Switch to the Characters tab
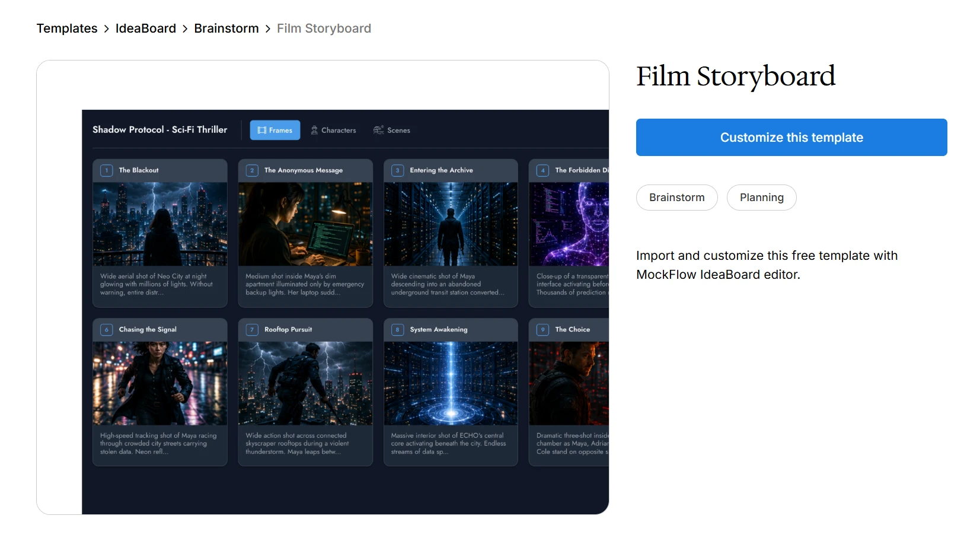 333,130
